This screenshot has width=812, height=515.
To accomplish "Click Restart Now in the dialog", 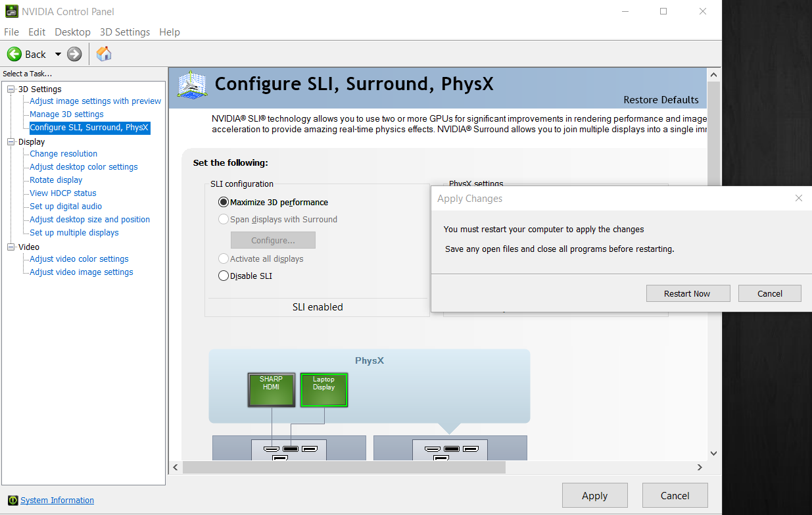I will pyautogui.click(x=687, y=293).
